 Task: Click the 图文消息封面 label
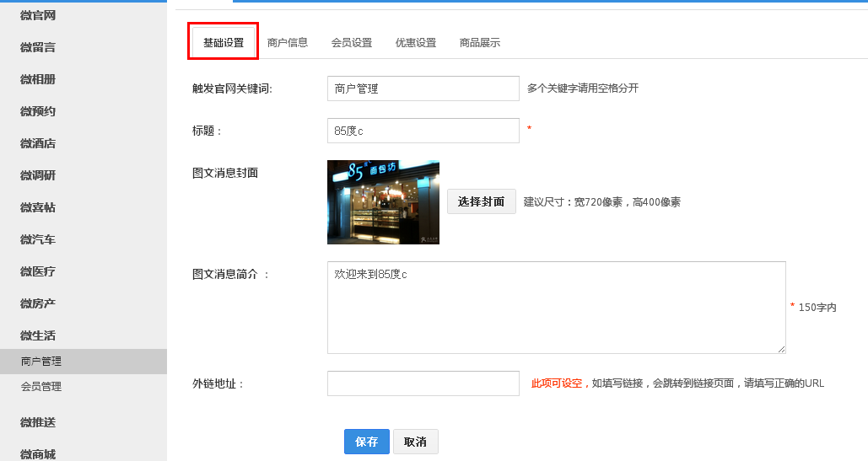[225, 173]
